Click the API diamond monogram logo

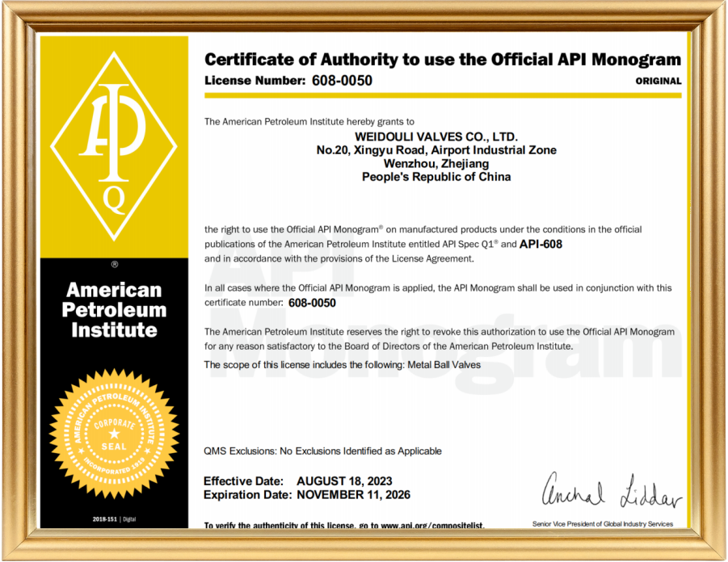click(114, 147)
